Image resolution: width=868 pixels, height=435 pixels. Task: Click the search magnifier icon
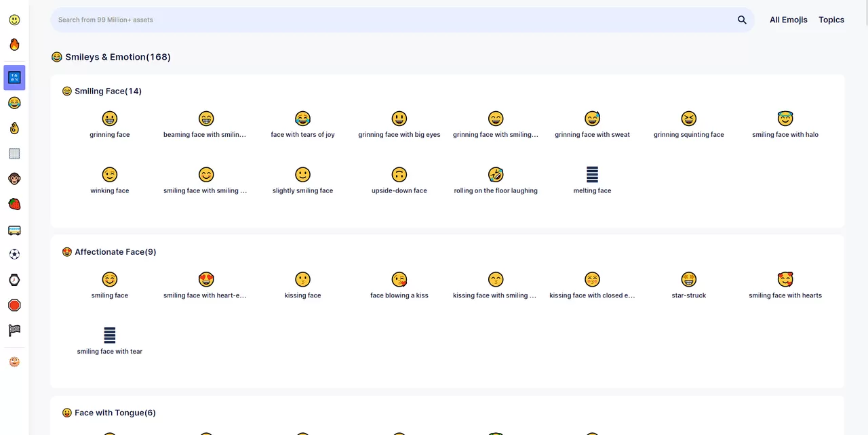click(x=742, y=20)
